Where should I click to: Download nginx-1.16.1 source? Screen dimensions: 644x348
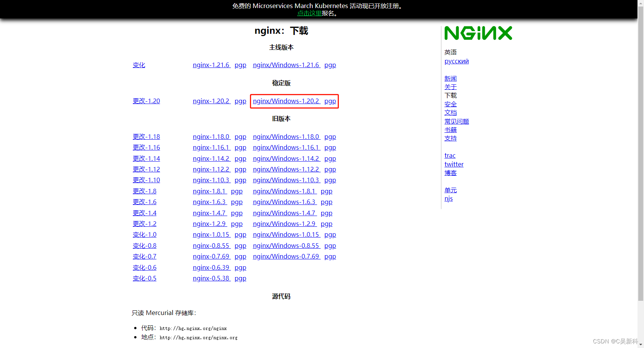tap(211, 147)
